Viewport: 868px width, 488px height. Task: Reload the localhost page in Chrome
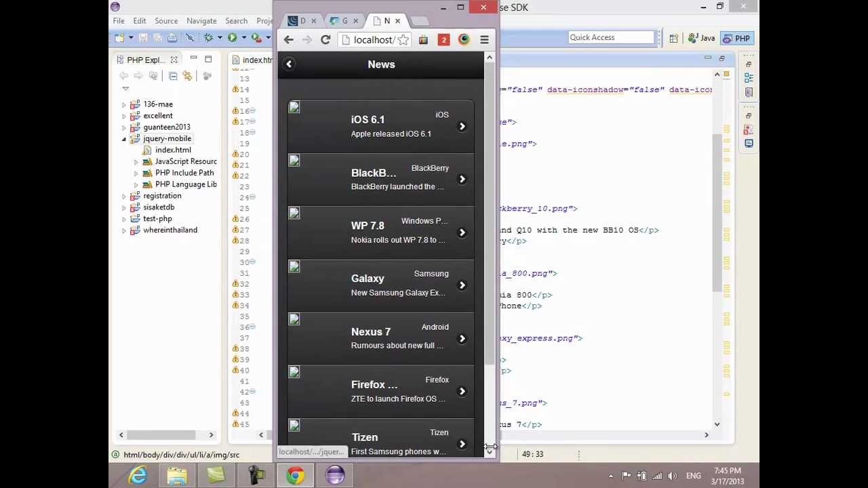coord(325,40)
